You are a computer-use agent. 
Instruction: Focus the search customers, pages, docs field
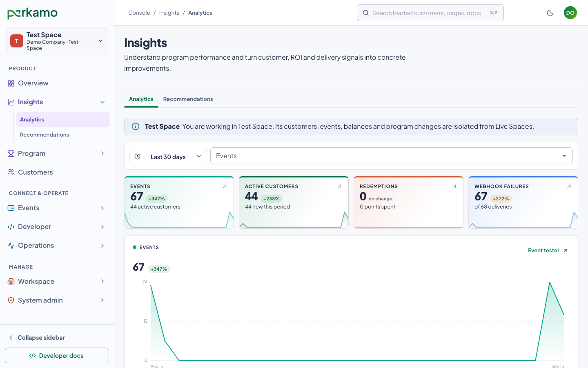tap(430, 13)
